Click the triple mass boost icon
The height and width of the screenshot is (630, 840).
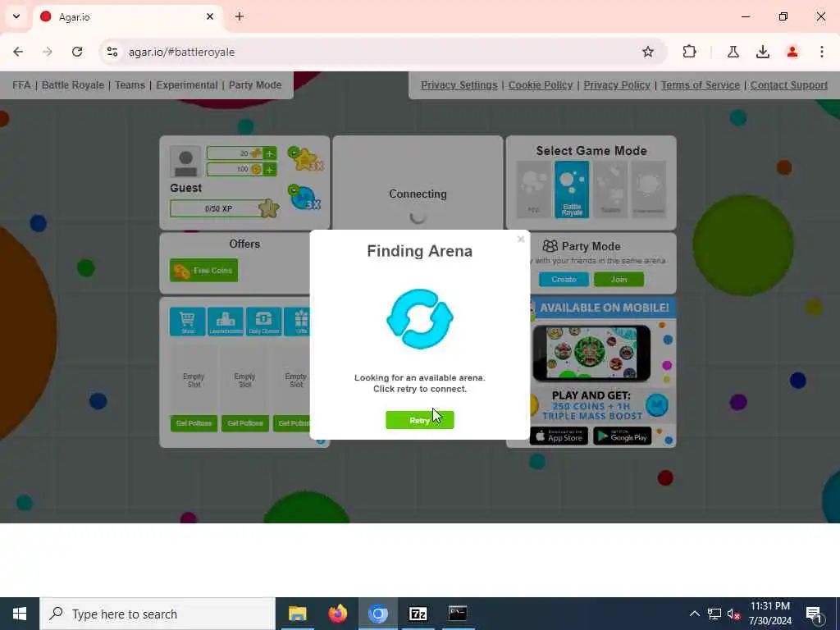pyautogui.click(x=304, y=197)
